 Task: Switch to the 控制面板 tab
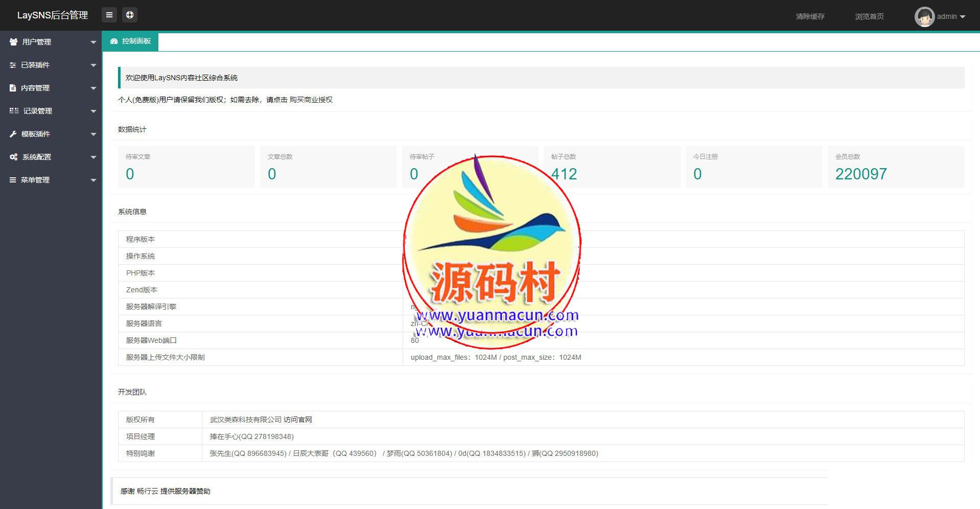(130, 41)
